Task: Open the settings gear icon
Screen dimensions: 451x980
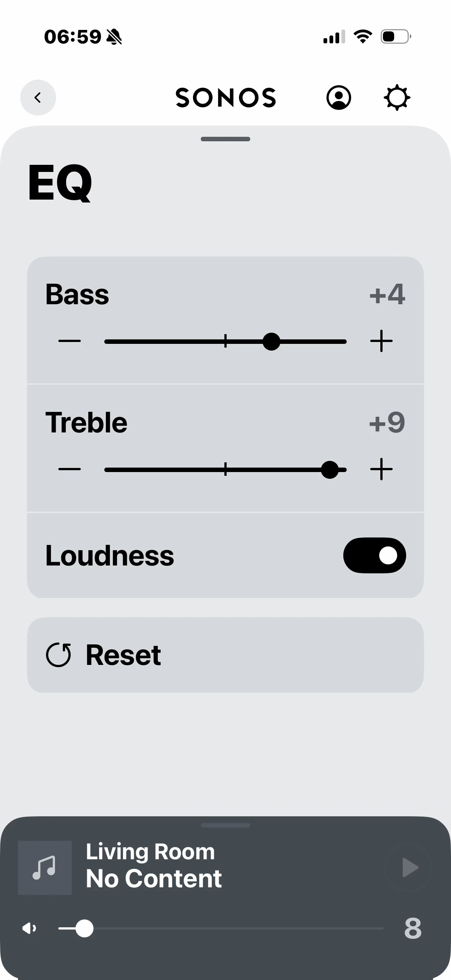Action: point(396,98)
